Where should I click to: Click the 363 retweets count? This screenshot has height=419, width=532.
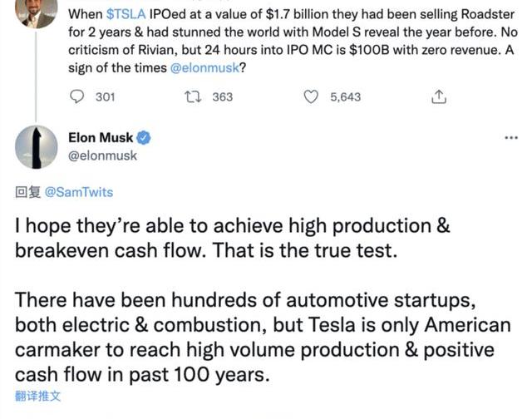pyautogui.click(x=223, y=97)
